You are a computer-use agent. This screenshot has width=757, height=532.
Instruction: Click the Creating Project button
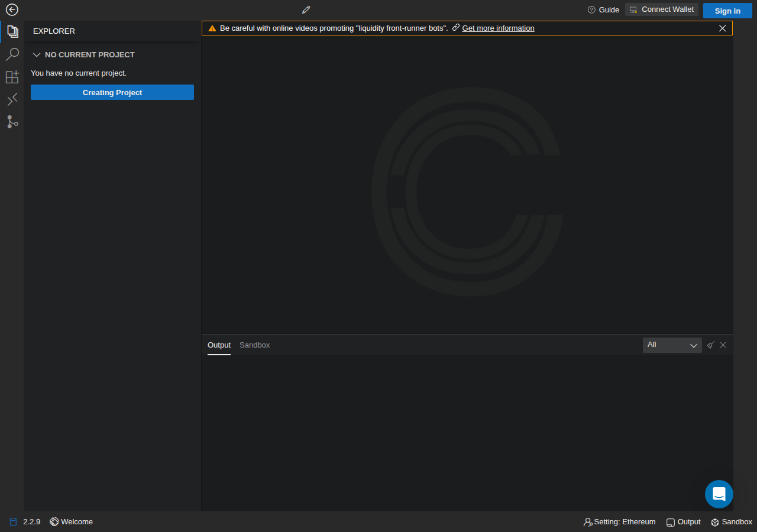(x=112, y=92)
